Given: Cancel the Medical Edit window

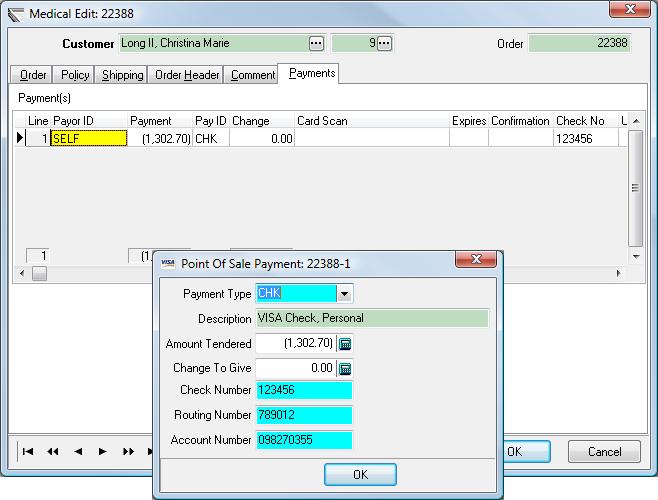Looking at the screenshot, I should 604,452.
